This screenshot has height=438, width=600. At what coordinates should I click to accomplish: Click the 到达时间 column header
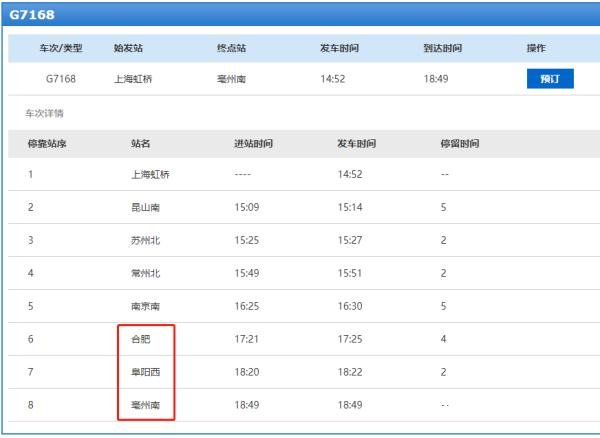443,48
